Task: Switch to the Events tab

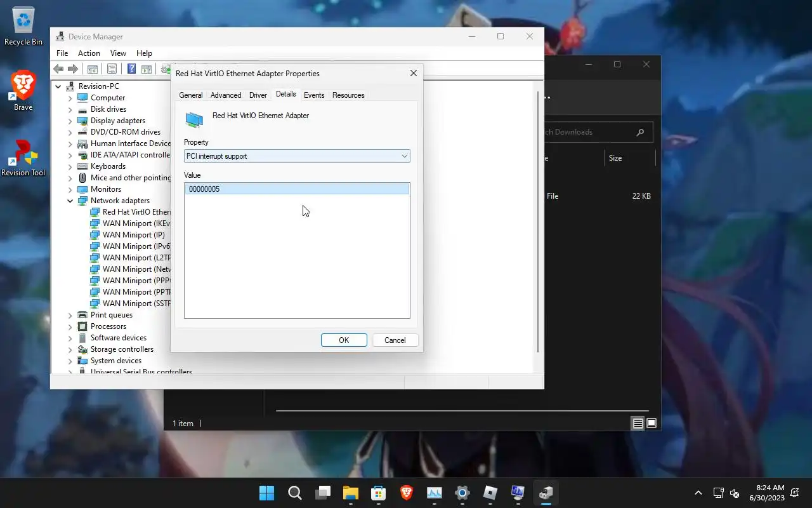Action: [x=314, y=95]
